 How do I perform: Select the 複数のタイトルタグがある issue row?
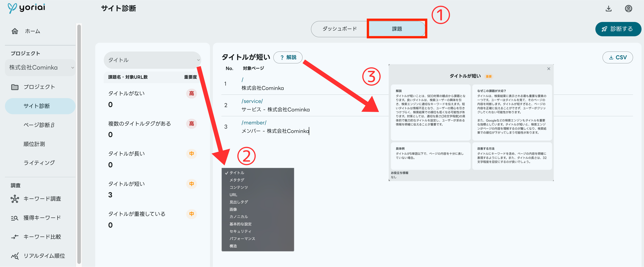[152, 129]
